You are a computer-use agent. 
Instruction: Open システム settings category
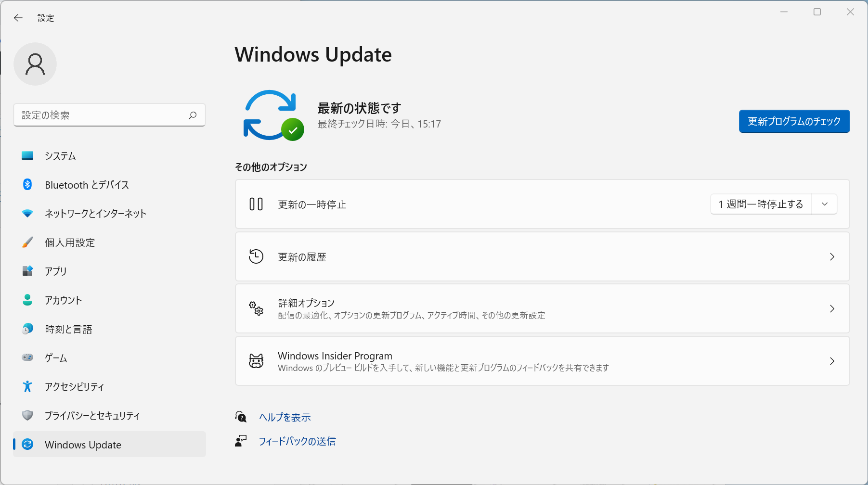click(x=109, y=155)
